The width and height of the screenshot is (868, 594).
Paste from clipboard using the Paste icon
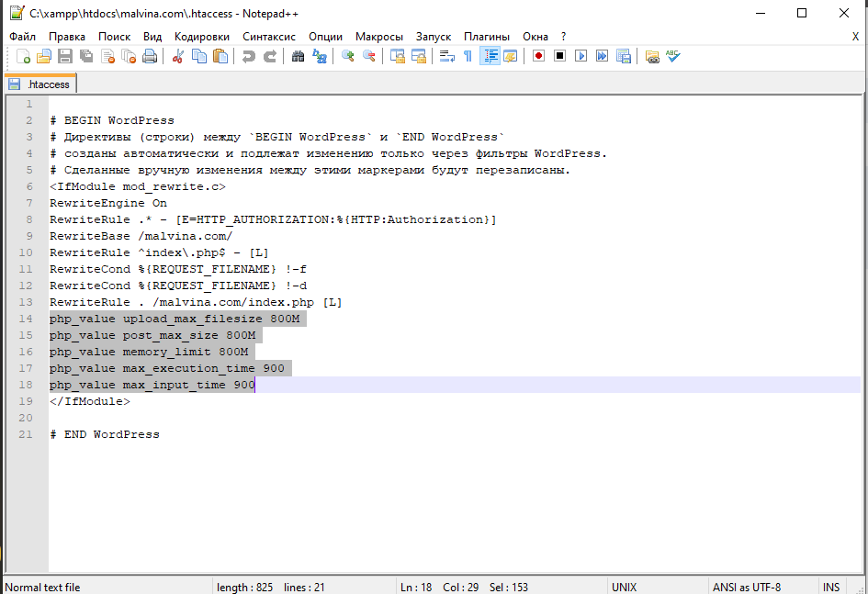220,56
